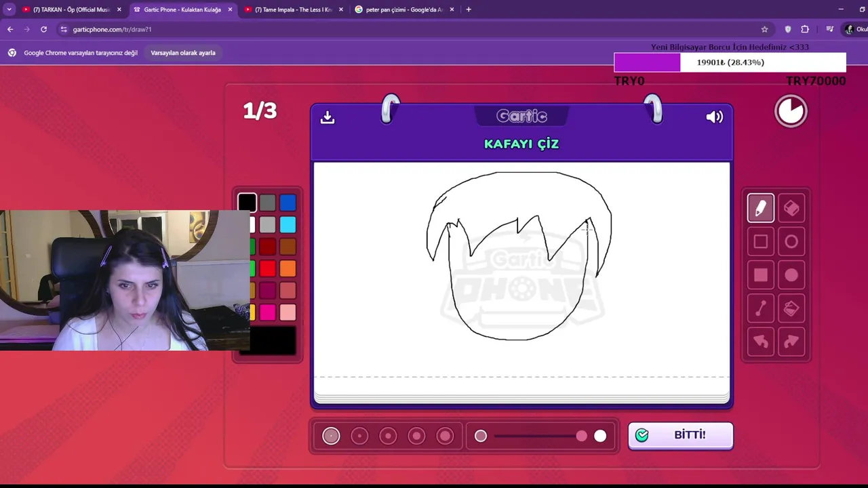Open the tab search dropdown arrow
868x488 pixels.
pyautogui.click(x=9, y=9)
